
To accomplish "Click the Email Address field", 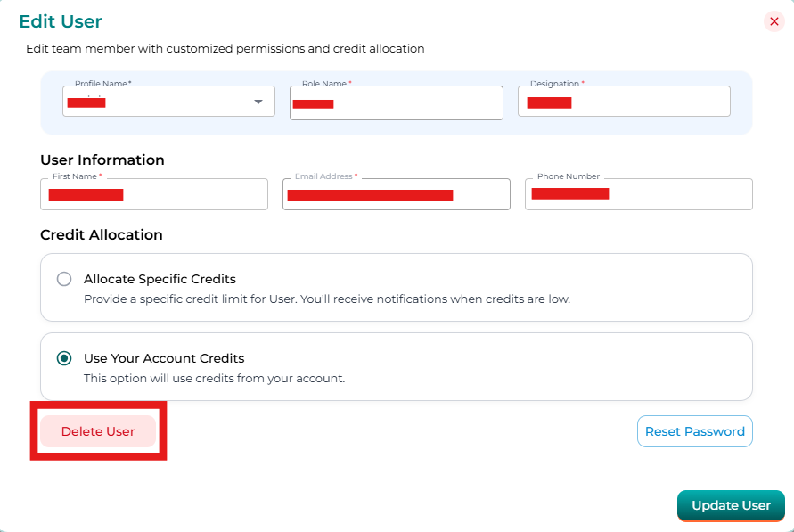I will point(397,194).
